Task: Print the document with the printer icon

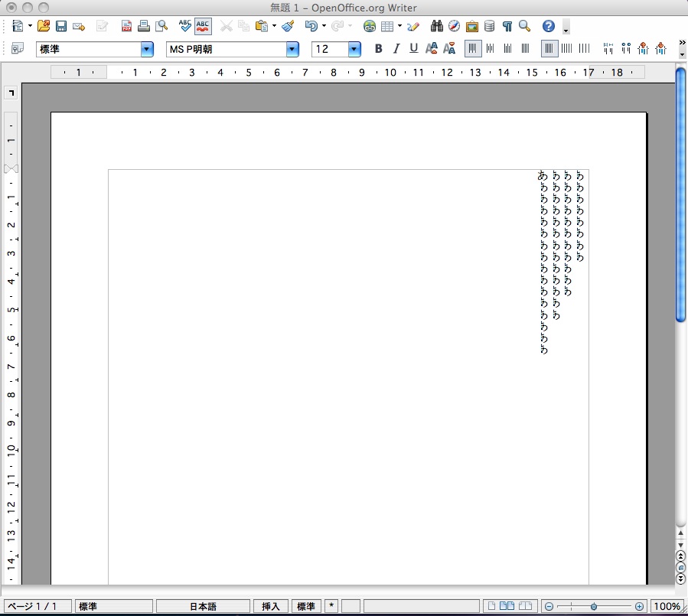Action: click(143, 26)
